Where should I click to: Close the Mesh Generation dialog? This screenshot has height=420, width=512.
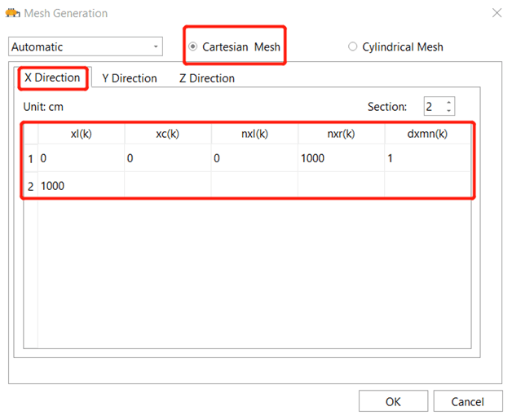pos(497,13)
